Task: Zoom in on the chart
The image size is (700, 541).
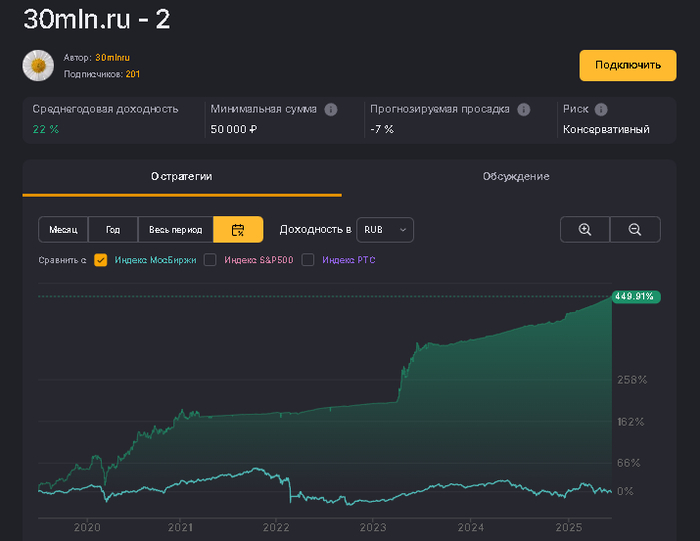Action: click(x=585, y=230)
